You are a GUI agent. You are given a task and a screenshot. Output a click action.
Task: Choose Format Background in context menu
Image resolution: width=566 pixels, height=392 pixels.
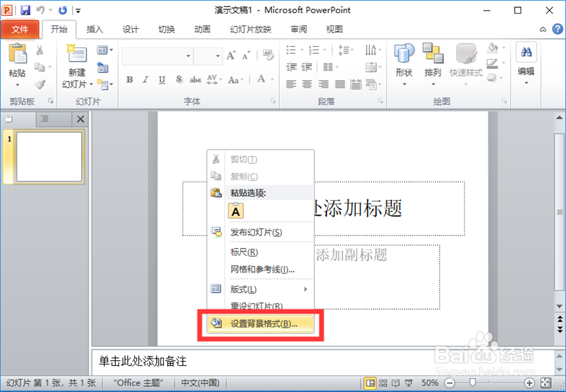tap(260, 324)
